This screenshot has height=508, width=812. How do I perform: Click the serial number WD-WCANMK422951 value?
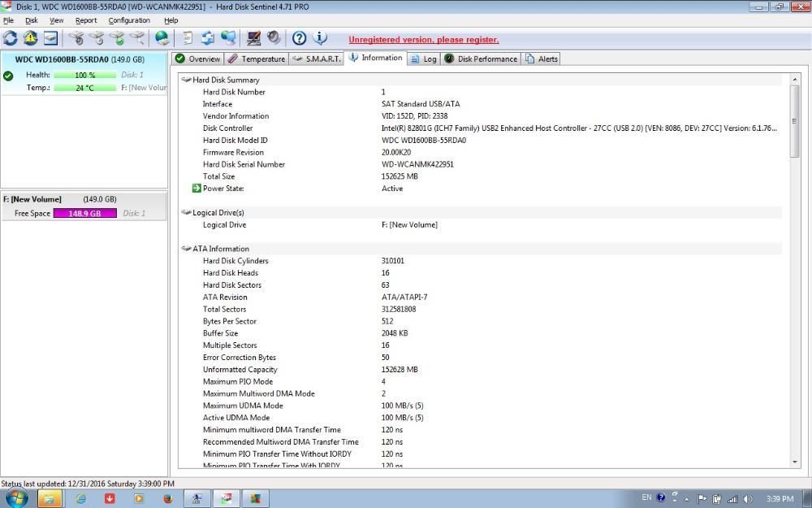(x=417, y=164)
